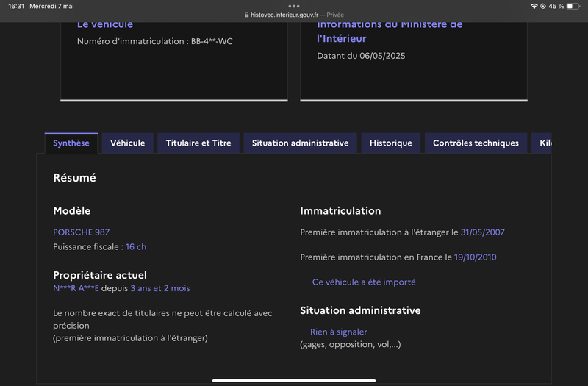Tap the Safari three-dot multitasking icon
588x386 pixels.
(x=294, y=6)
